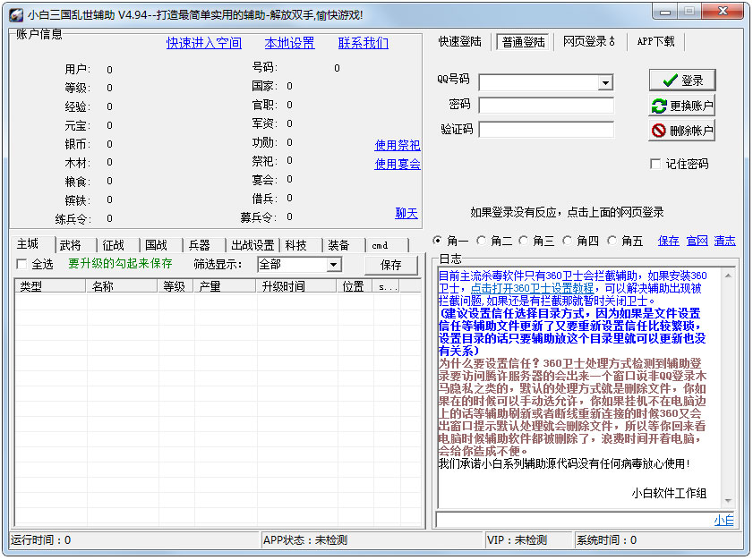Open the APP下载 tab
Screen dimensions: 753x560
[655, 42]
